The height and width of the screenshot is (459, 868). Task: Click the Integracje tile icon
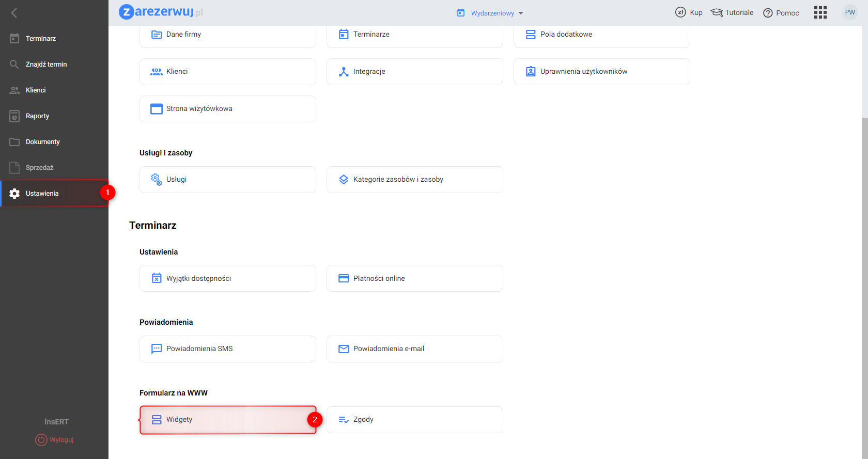tap(344, 72)
